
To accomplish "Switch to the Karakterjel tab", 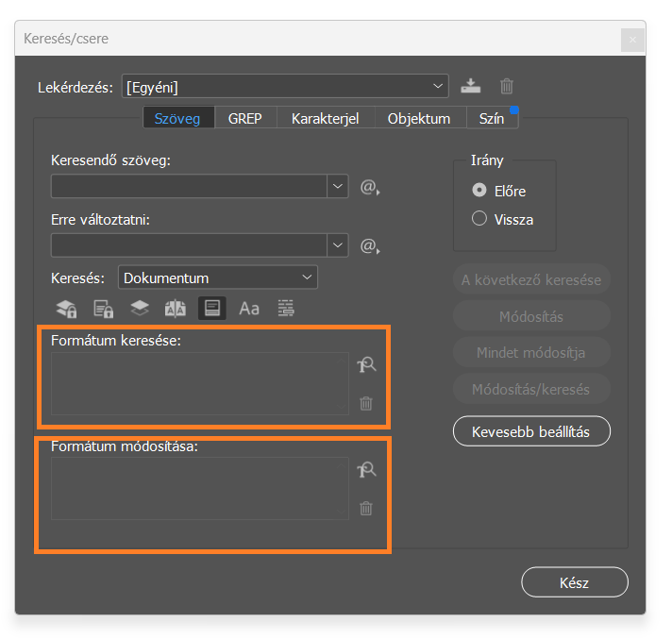I will (326, 118).
